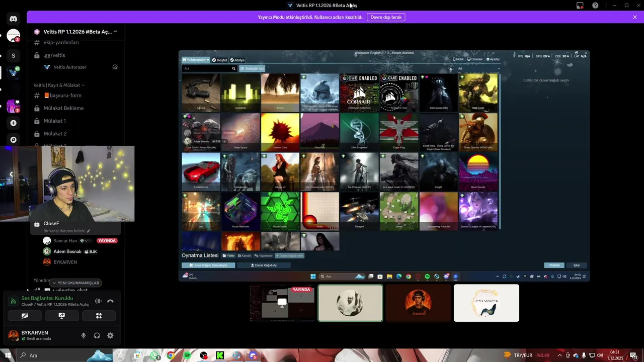Collapse the Veltis | Kayıt & Mülakat category
This screenshot has height=362, width=644.
coord(59,85)
